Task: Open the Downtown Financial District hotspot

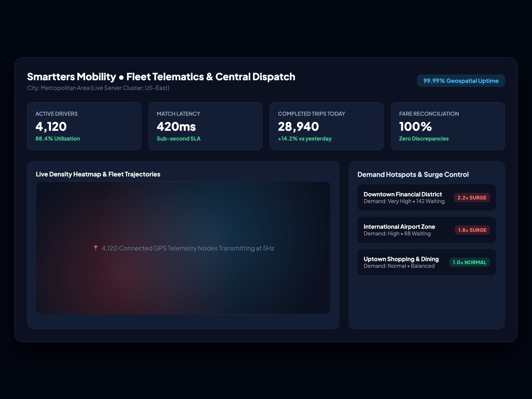Action: [426, 198]
